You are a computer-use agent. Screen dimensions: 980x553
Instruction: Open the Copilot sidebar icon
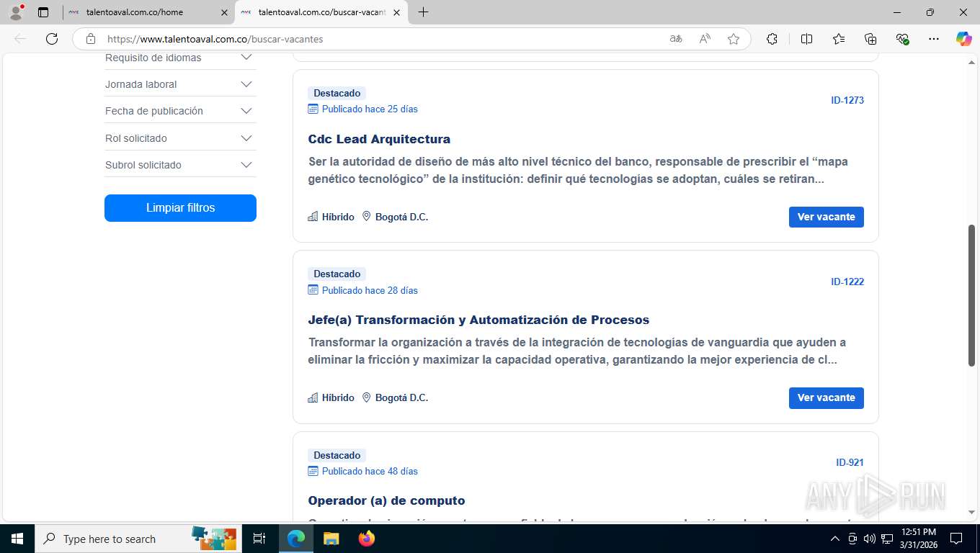pyautogui.click(x=964, y=39)
